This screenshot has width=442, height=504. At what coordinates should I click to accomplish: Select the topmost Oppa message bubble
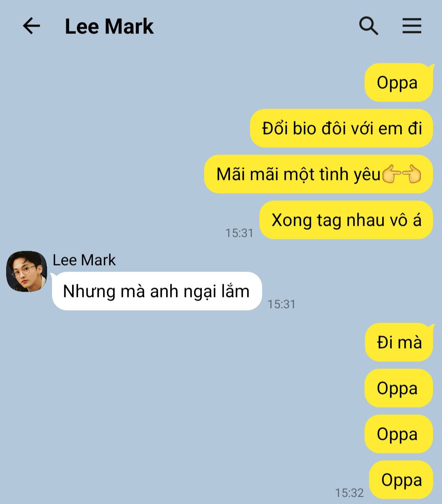(399, 82)
